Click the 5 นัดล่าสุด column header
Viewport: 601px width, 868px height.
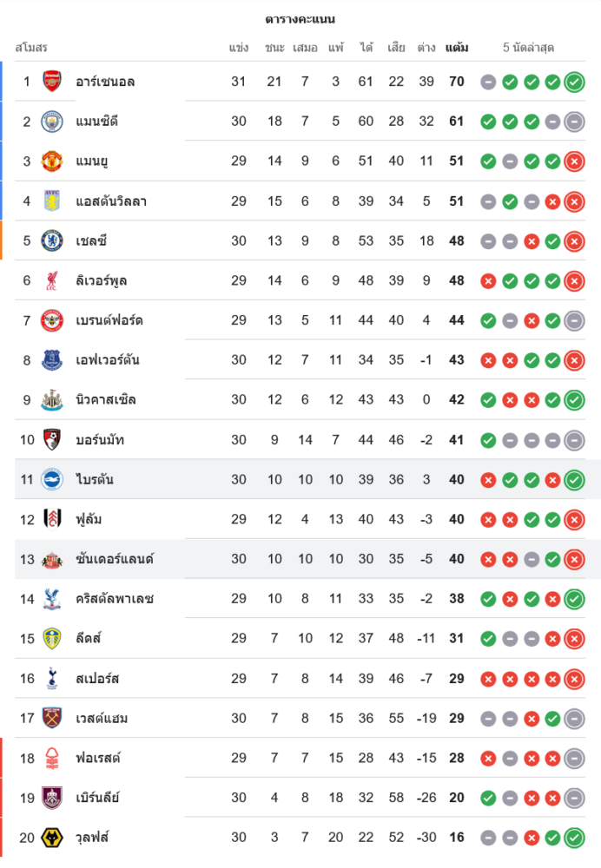[528, 48]
